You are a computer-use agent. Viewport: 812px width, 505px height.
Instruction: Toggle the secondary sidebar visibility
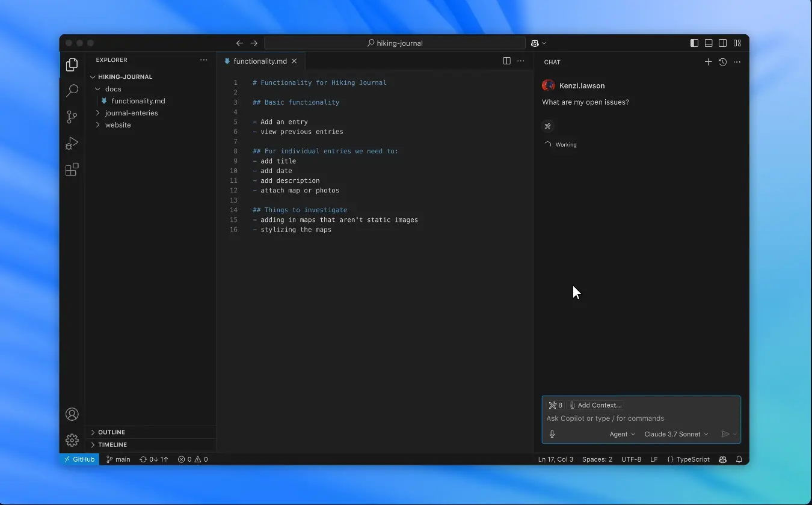pos(722,43)
